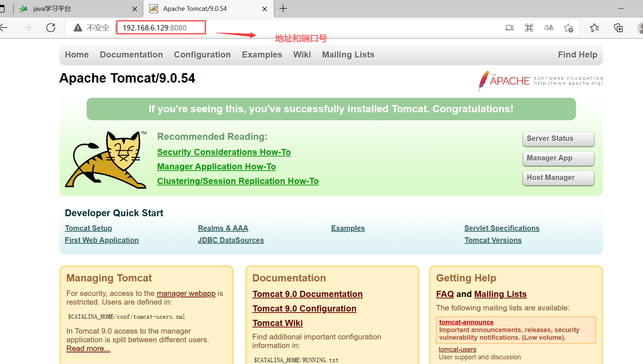Screen dimensions: 643x364
Task: Click the green Congratulations banner text
Action: tap(331, 109)
